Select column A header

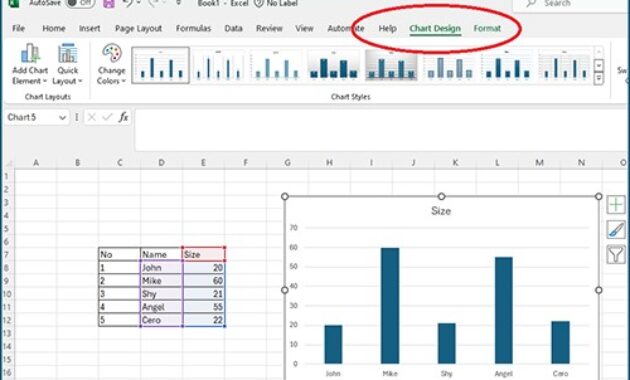[x=36, y=163]
